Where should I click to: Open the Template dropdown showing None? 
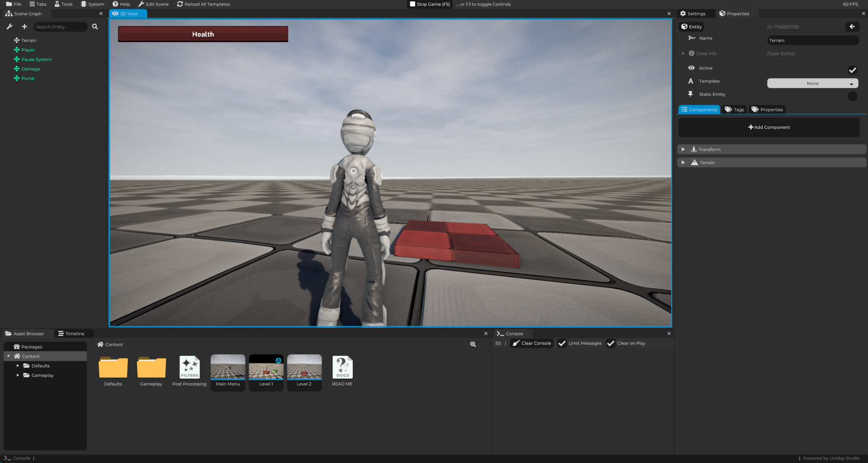[x=812, y=83]
